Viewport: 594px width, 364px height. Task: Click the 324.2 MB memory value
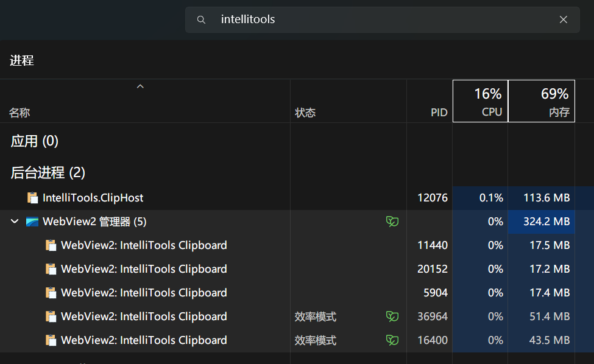[546, 222]
